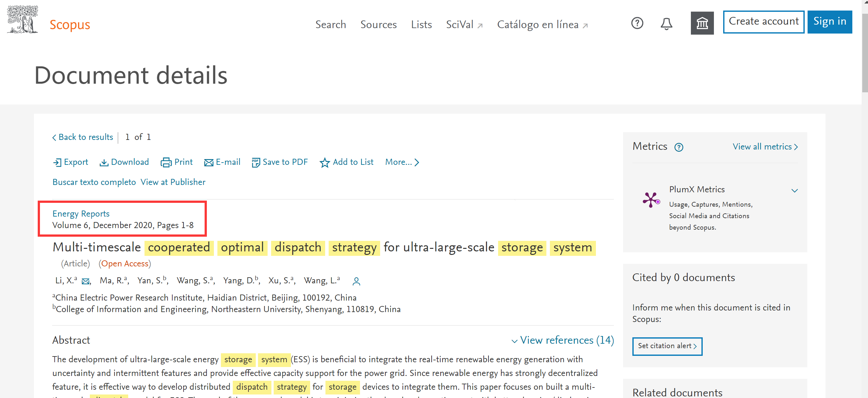Click the printer icon
Image resolution: width=868 pixels, height=398 pixels.
click(x=166, y=163)
